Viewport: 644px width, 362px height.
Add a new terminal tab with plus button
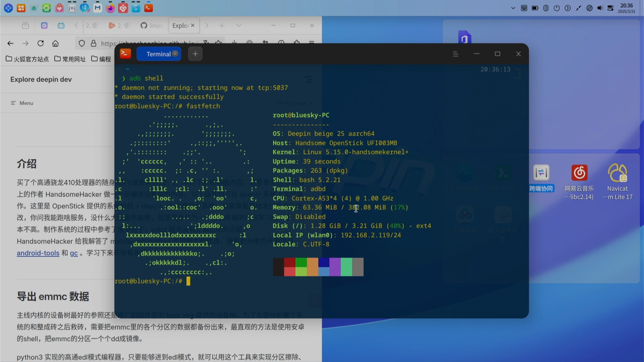pos(195,54)
